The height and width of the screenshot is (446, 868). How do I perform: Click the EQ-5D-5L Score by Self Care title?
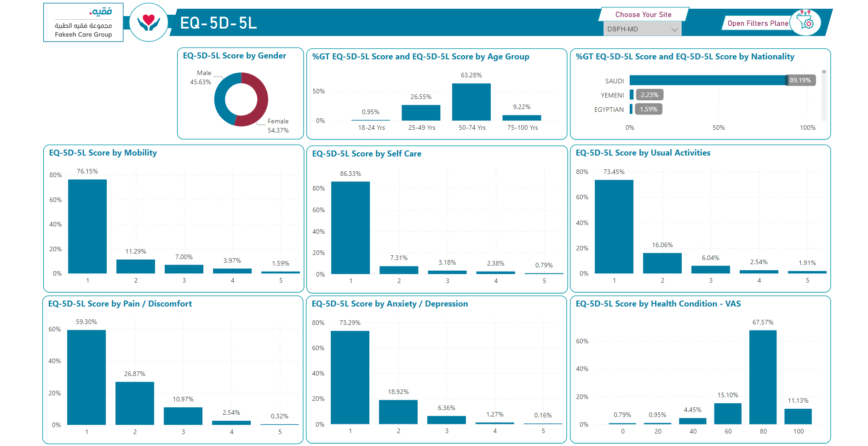click(367, 154)
